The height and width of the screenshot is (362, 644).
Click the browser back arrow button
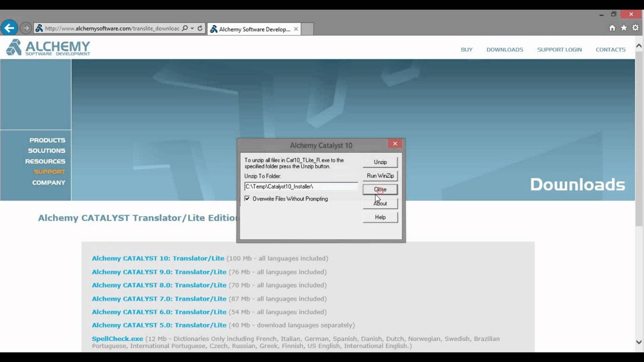pos(9,28)
